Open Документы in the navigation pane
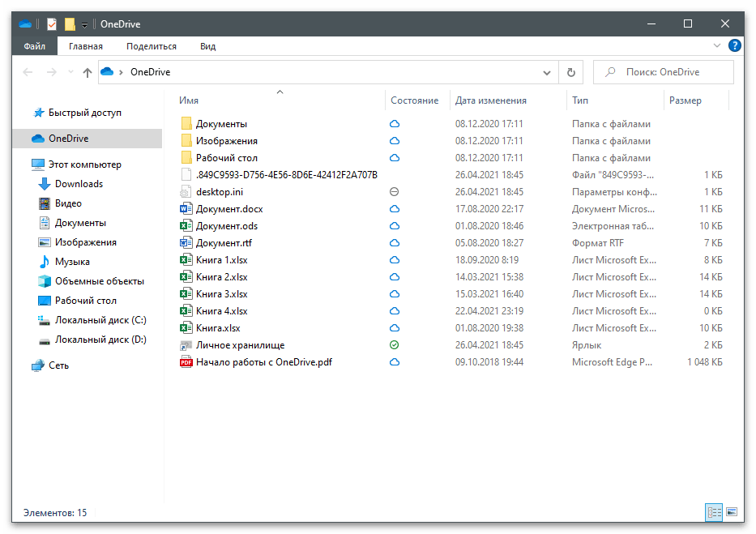Viewport: 756px width, 534px height. coord(80,223)
